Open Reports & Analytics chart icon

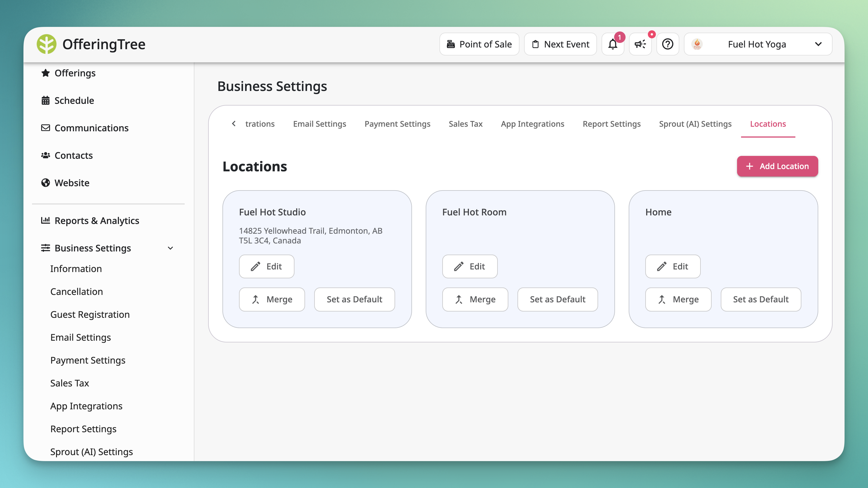tap(46, 221)
